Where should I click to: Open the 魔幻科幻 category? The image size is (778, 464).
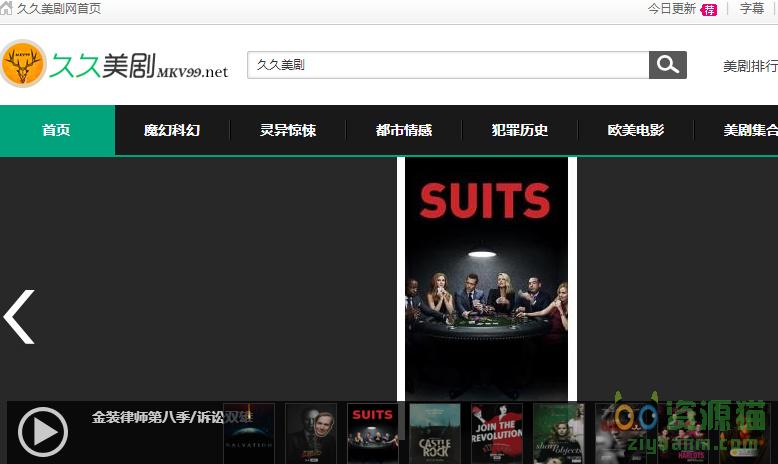[x=172, y=130]
